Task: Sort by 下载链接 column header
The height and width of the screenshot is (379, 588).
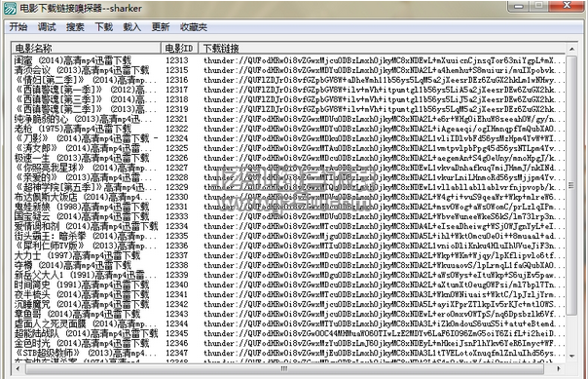Action: pyautogui.click(x=382, y=48)
